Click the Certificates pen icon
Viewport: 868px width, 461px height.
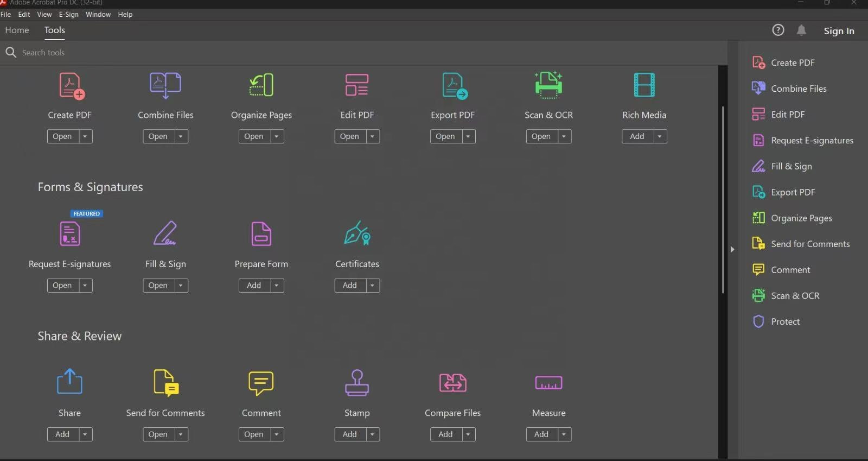pos(357,233)
